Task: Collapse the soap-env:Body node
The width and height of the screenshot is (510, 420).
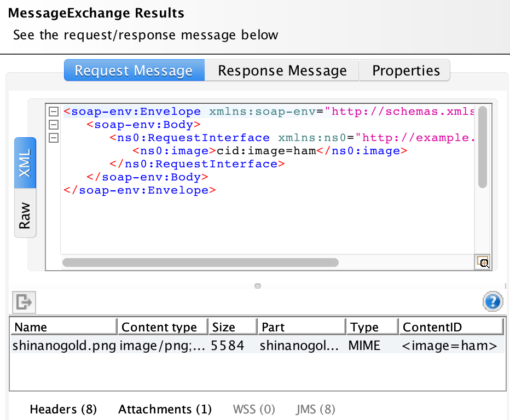Action: 53,125
